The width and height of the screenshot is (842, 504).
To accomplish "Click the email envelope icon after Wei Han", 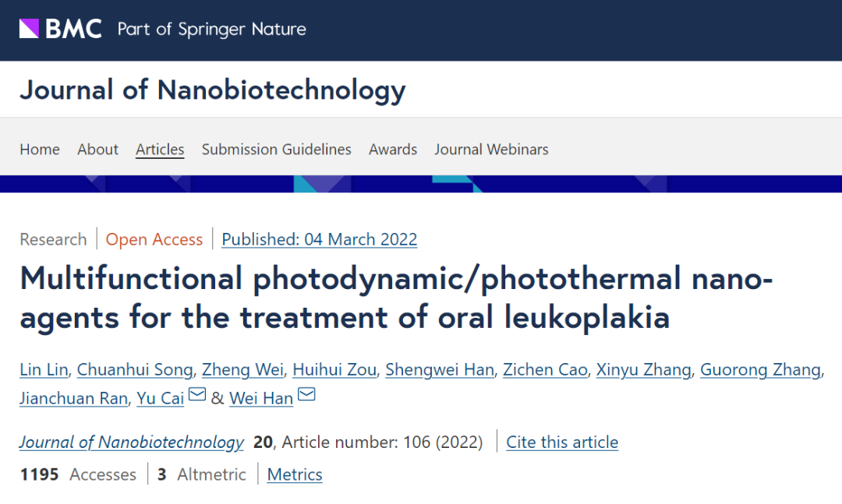I will pos(306,394).
